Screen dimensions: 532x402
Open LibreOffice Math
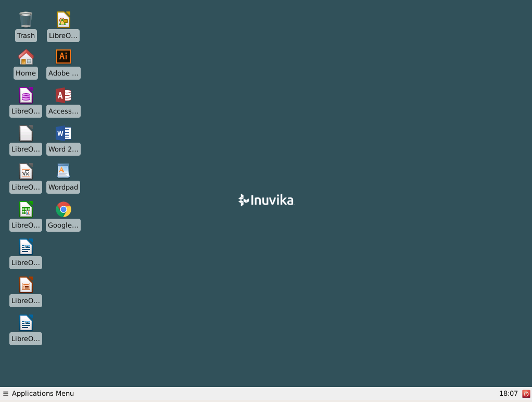tap(26, 171)
